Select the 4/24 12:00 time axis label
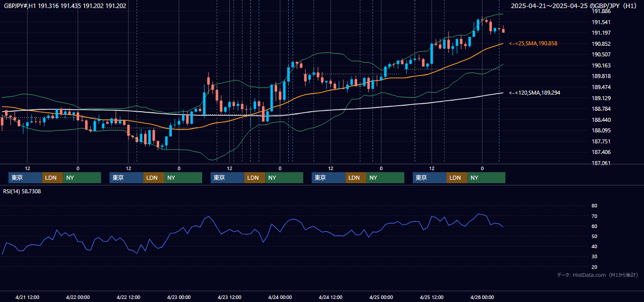644x302 pixels. (x=331, y=297)
